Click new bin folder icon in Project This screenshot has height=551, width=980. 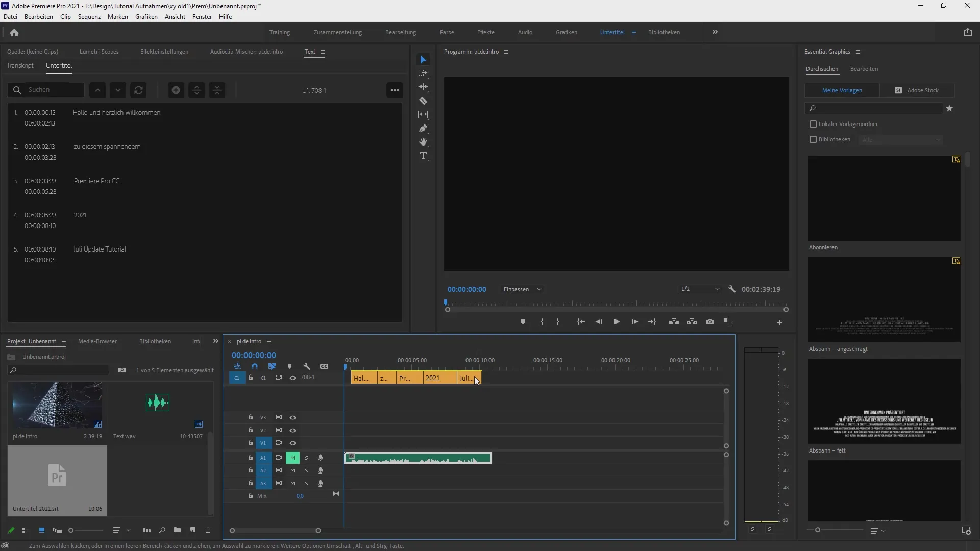[177, 530]
